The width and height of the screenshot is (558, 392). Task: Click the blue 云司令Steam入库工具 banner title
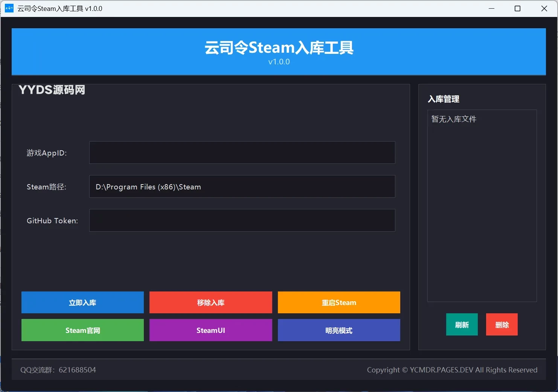click(279, 47)
